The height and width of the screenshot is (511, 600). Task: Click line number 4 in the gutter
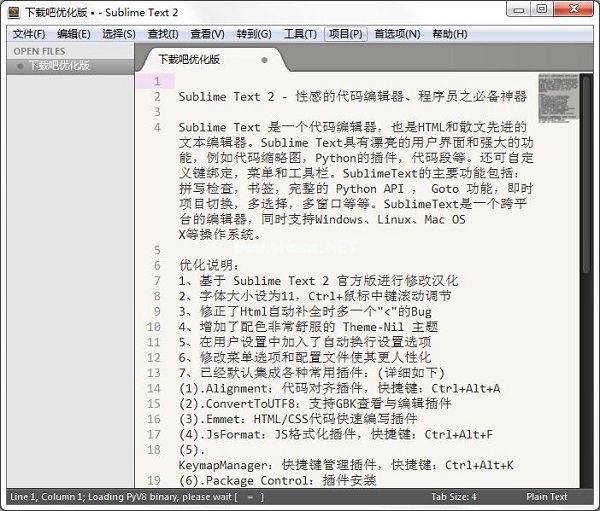tap(157, 127)
